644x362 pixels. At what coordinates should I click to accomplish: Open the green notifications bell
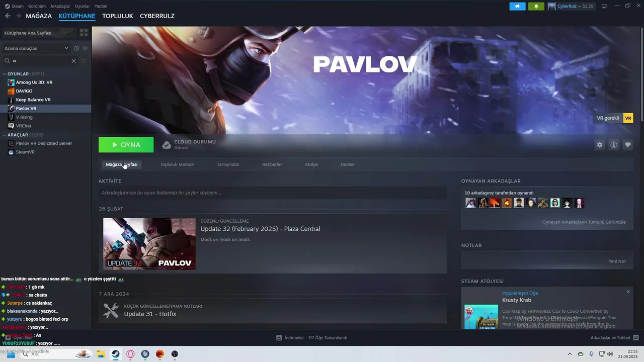(536, 7)
